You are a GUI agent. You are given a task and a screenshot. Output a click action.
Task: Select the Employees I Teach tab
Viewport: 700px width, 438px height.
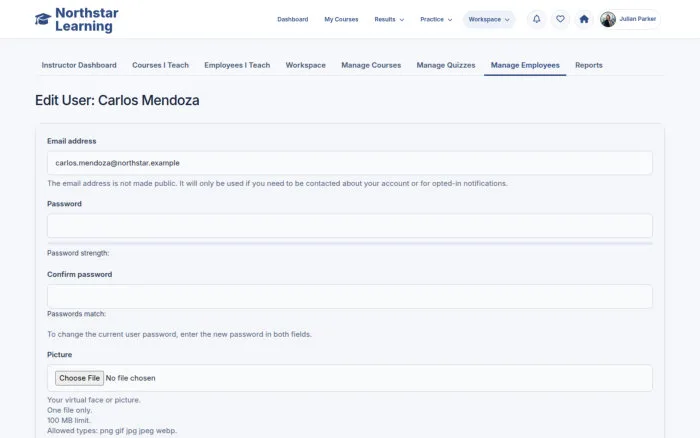(237, 65)
